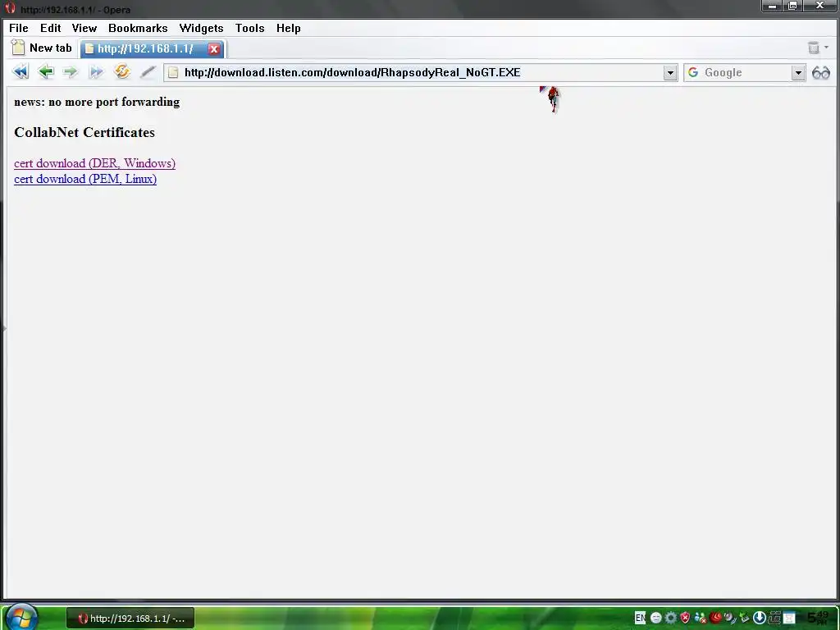Image resolution: width=840 pixels, height=630 pixels.
Task: Go back using the green Back arrow
Action: click(x=46, y=72)
